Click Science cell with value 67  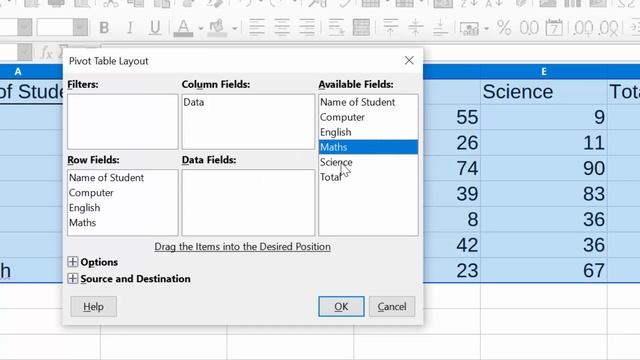544,270
